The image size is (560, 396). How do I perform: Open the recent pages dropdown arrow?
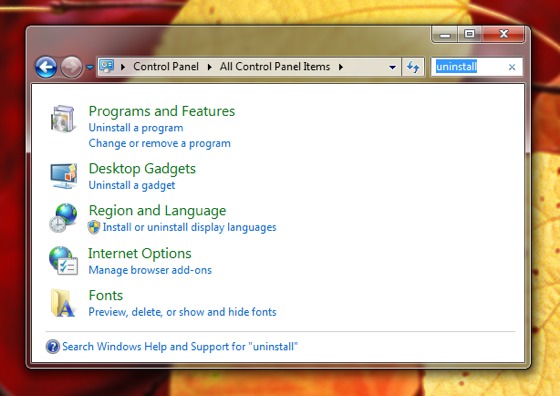click(90, 67)
